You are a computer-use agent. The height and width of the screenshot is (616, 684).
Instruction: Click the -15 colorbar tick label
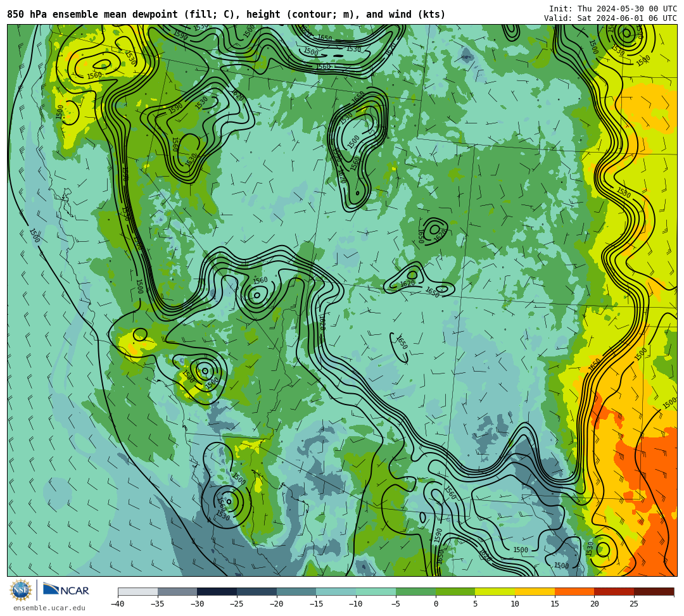pyautogui.click(x=316, y=604)
